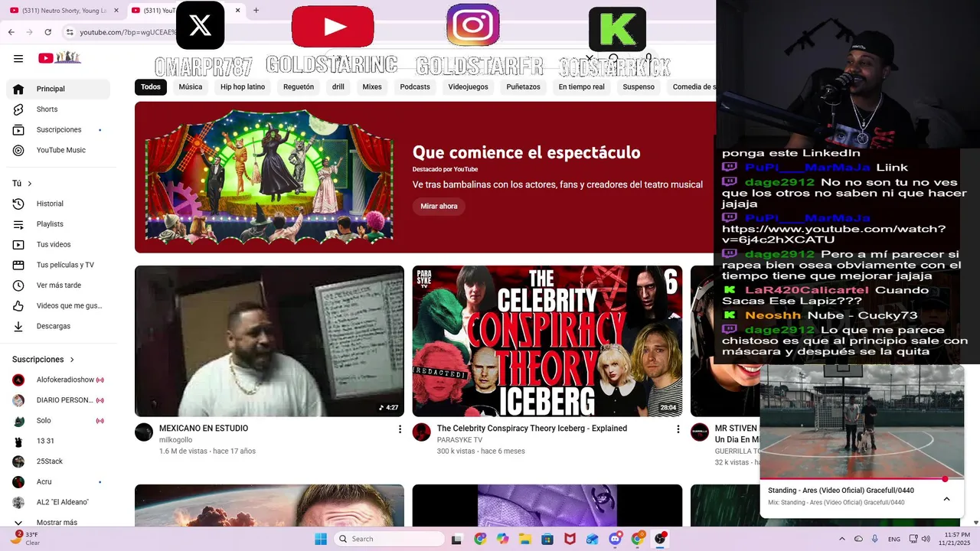Image resolution: width=980 pixels, height=551 pixels.
Task: Select the Videojuegos filter chip
Action: coord(468,87)
